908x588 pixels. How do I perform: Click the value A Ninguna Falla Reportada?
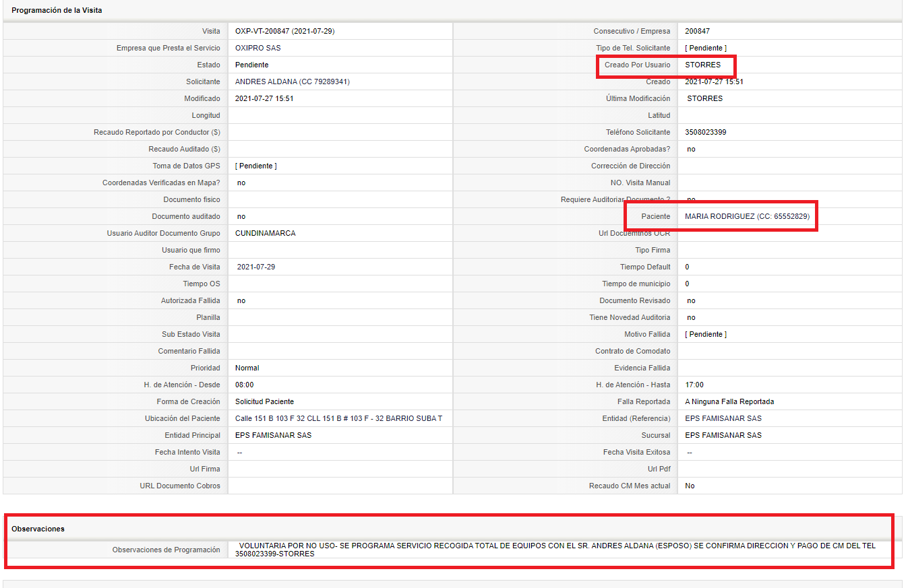(x=729, y=401)
